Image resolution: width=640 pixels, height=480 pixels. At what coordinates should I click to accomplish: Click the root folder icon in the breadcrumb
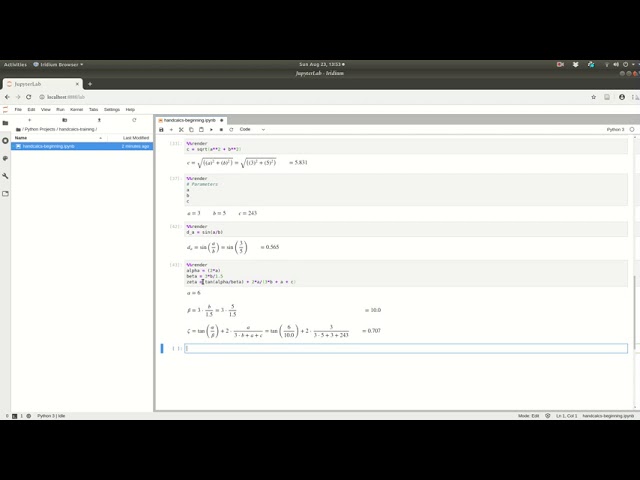[x=18, y=129]
